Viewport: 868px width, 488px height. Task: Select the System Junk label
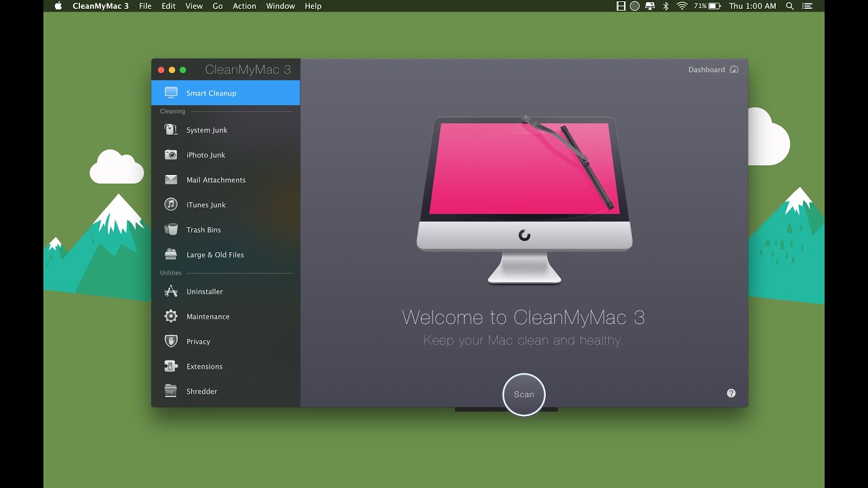207,130
